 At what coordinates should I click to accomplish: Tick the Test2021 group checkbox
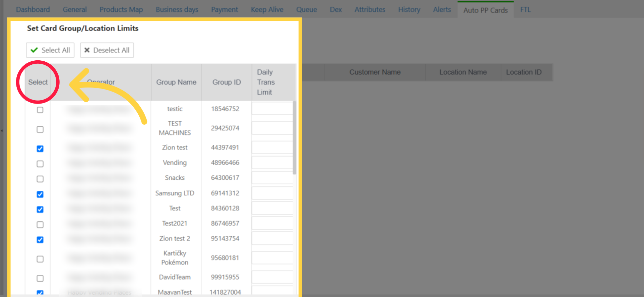[40, 225]
